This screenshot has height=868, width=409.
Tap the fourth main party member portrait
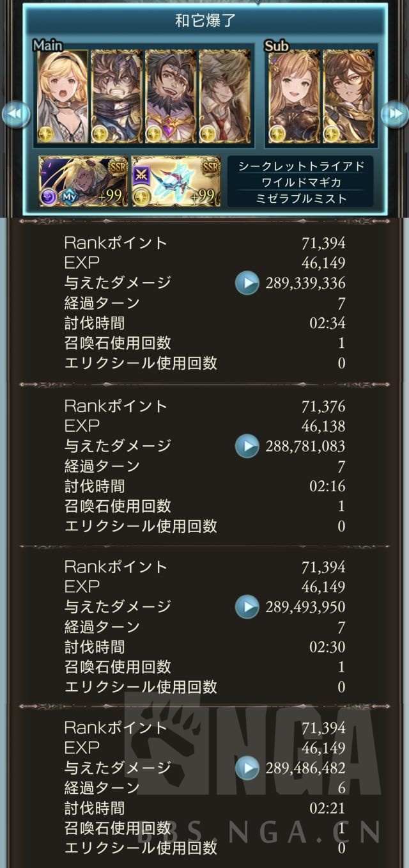224,96
